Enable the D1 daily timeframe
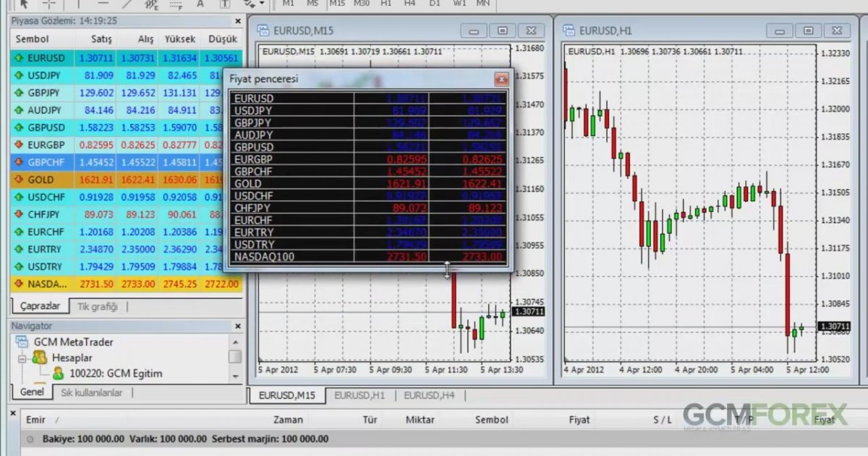 tap(435, 4)
